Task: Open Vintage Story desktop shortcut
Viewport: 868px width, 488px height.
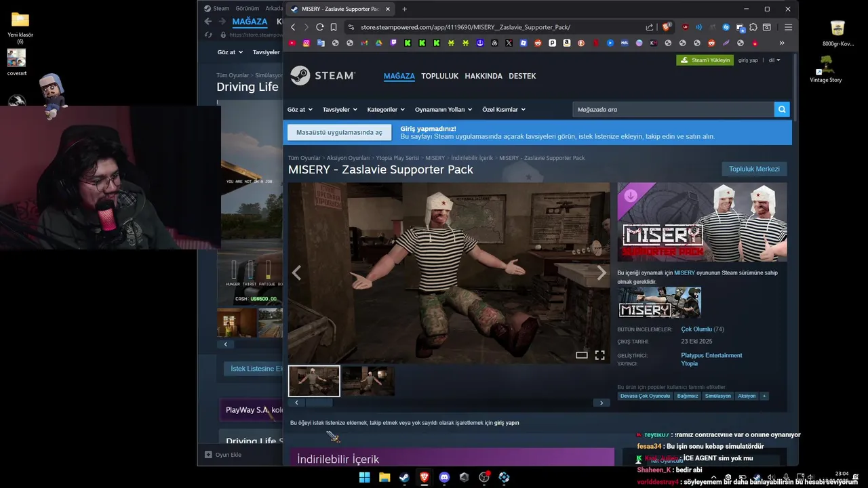Action: tap(826, 70)
